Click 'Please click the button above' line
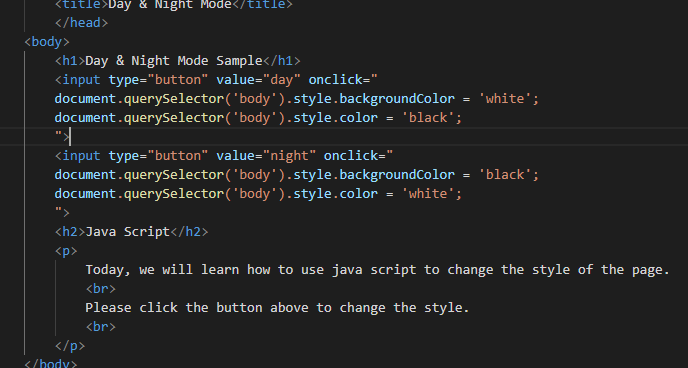This screenshot has height=368, width=688. click(x=277, y=307)
